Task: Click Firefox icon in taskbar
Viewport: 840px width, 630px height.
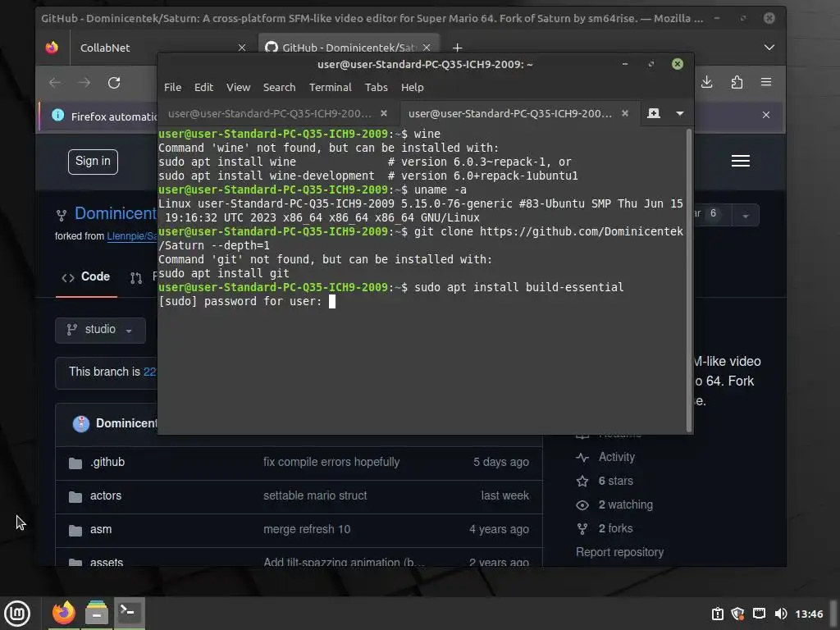Action: (63, 613)
